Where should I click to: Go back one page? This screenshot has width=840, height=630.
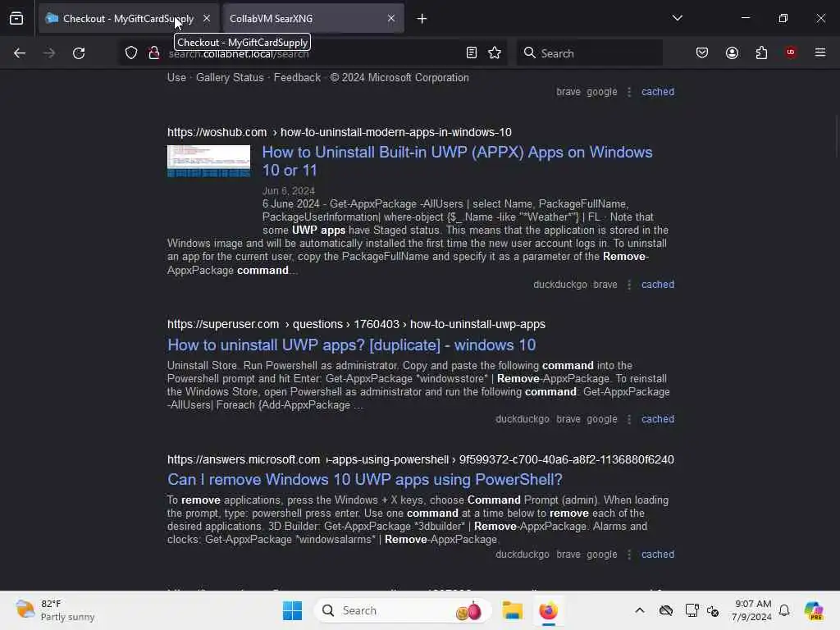coord(20,53)
